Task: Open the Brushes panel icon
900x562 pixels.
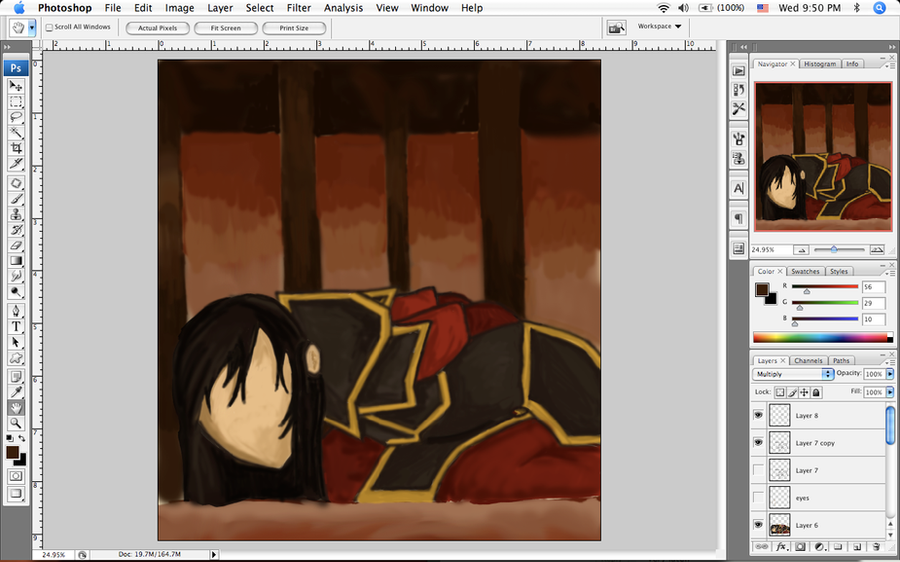Action: pos(739,138)
